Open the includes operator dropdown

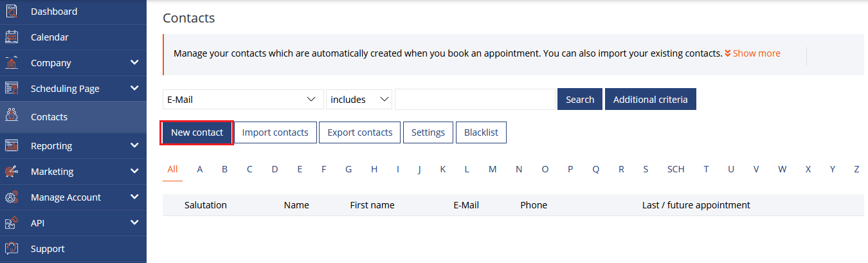pos(359,100)
